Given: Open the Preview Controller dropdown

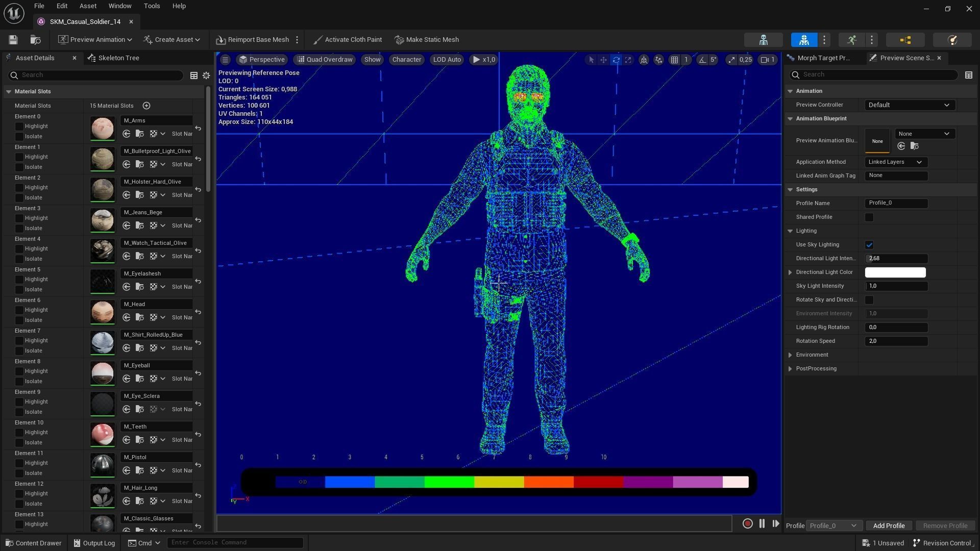Looking at the screenshot, I should point(909,105).
